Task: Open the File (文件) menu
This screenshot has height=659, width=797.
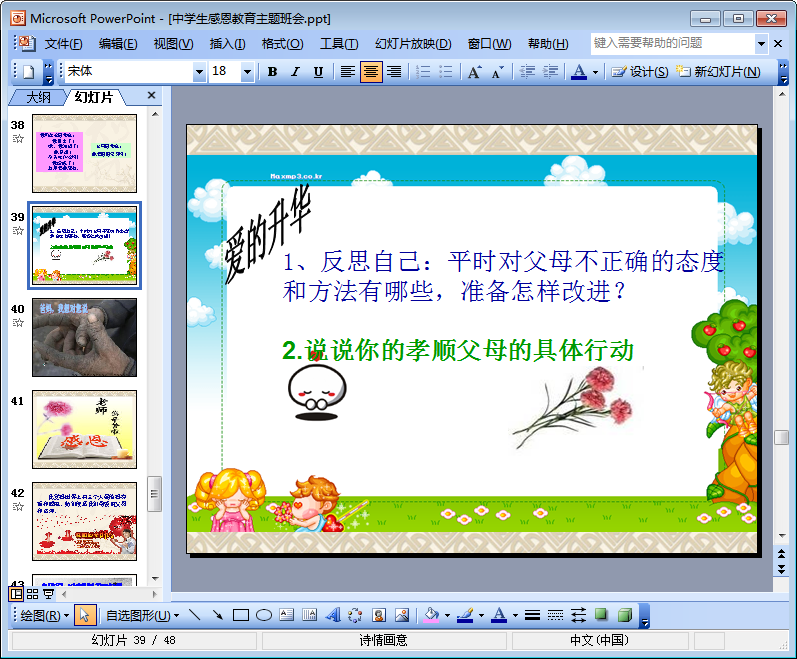Action: click(63, 44)
